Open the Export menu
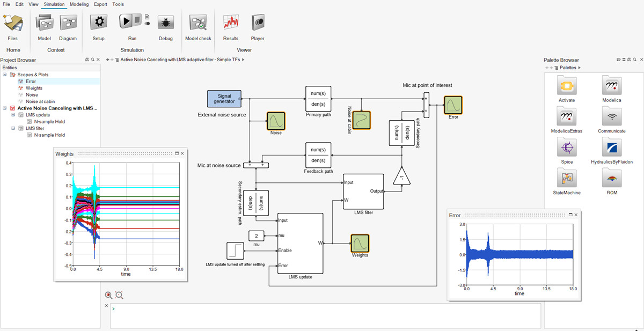The height and width of the screenshot is (331, 644). 100,4
